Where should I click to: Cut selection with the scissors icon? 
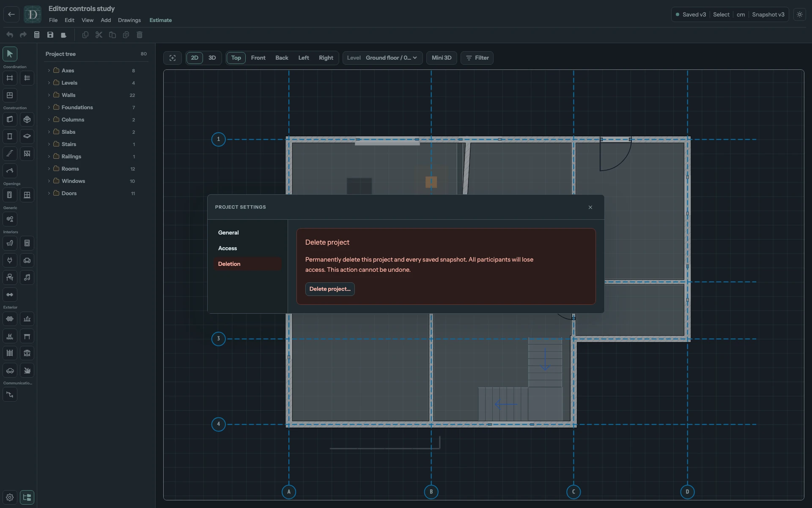tap(99, 35)
